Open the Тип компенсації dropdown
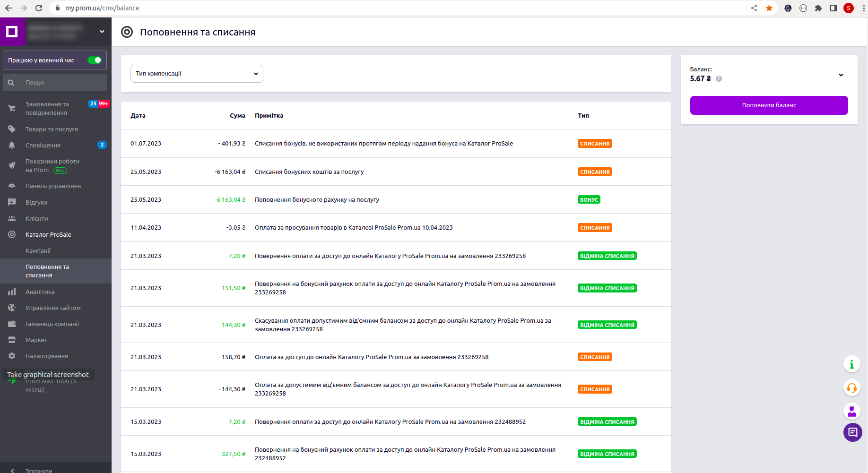This screenshot has width=868, height=473. pos(197,74)
